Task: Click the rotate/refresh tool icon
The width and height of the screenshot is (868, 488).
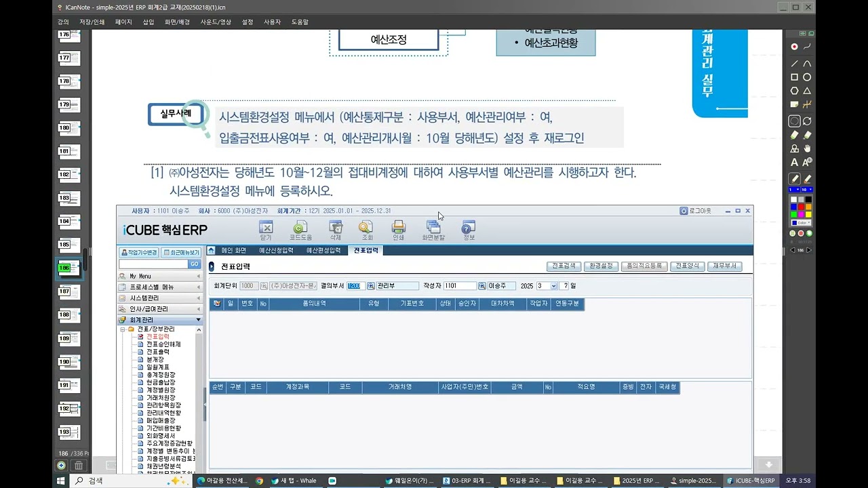Action: coord(807,121)
